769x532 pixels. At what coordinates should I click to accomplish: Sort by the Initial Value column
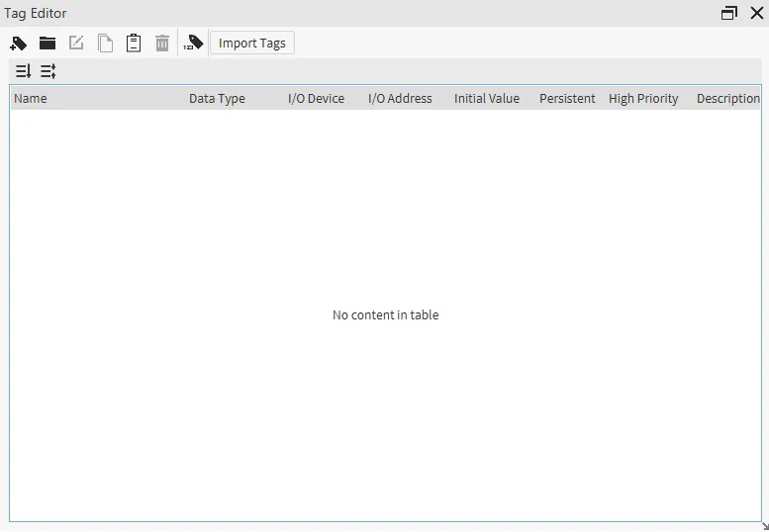(486, 99)
